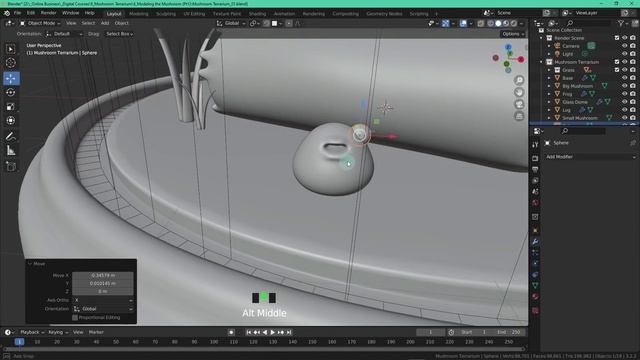
Task: Expand the Big Mushroom object row
Action: pyautogui.click(x=549, y=86)
